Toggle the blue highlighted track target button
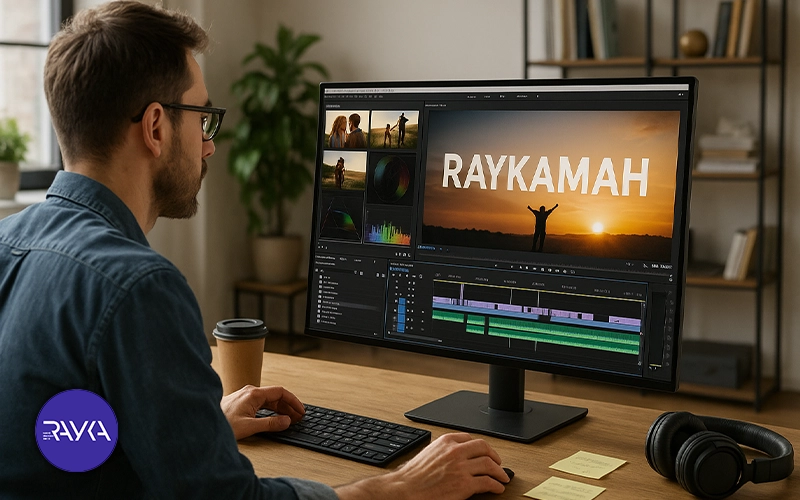Screen dimensions: 800x500 click(401, 313)
